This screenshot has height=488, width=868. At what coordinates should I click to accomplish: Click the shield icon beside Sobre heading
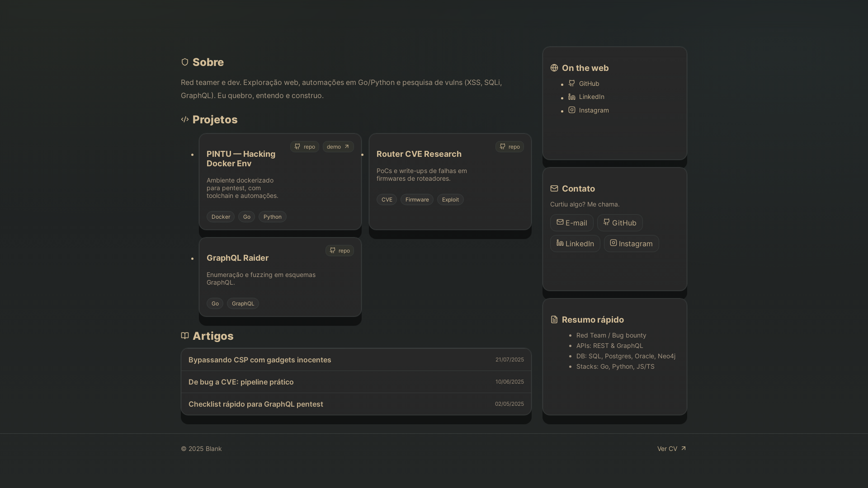[x=185, y=62]
